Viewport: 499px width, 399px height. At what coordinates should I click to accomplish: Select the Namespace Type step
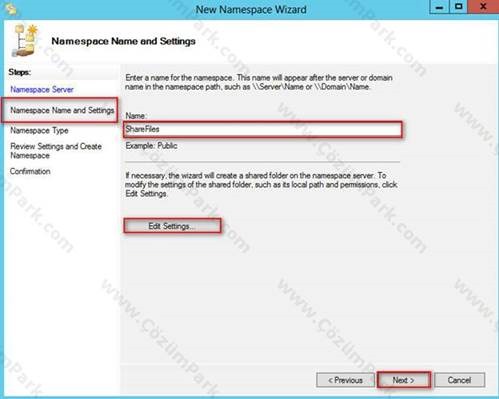39,130
